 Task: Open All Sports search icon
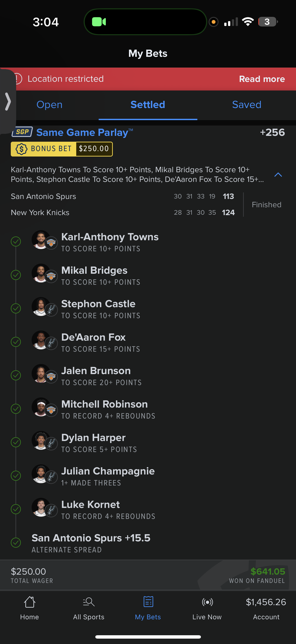89,602
